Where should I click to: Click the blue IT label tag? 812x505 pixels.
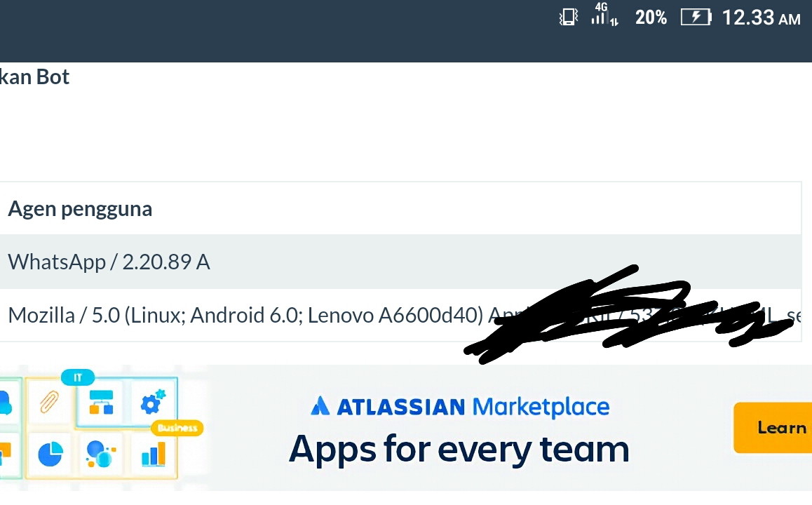(x=78, y=377)
